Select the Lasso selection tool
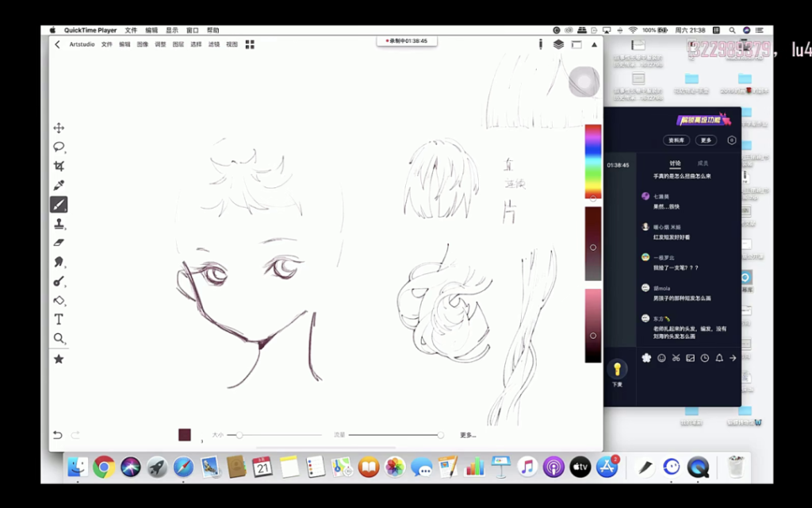 point(59,147)
